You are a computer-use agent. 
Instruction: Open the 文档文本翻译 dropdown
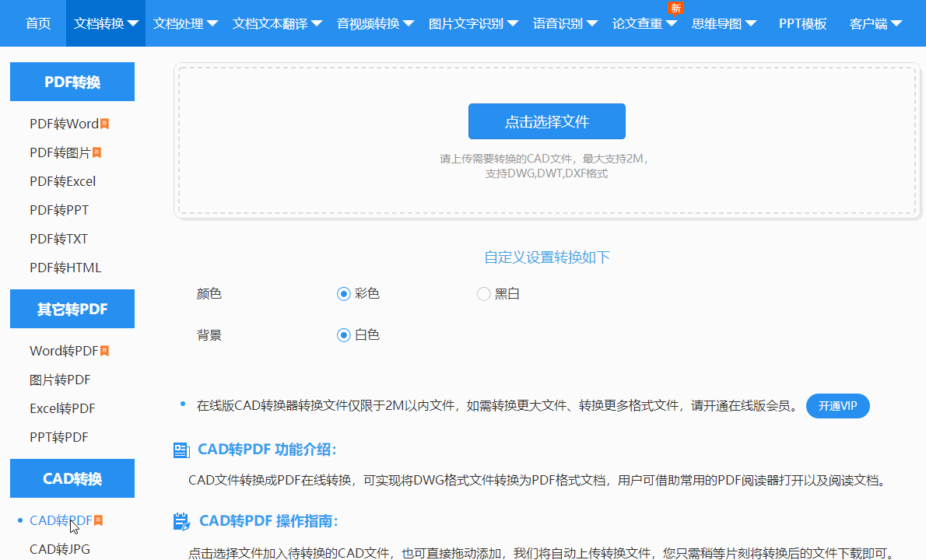click(x=277, y=23)
